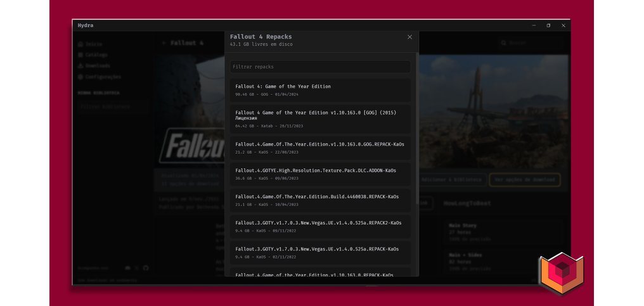Select the v1.10.163.0.GOG.REPACK-KaOs entry
Screen dimensions: 644x306
pos(320,148)
